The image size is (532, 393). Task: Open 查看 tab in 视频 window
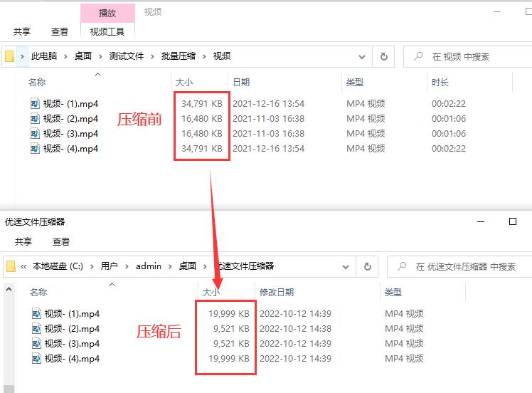coord(60,31)
